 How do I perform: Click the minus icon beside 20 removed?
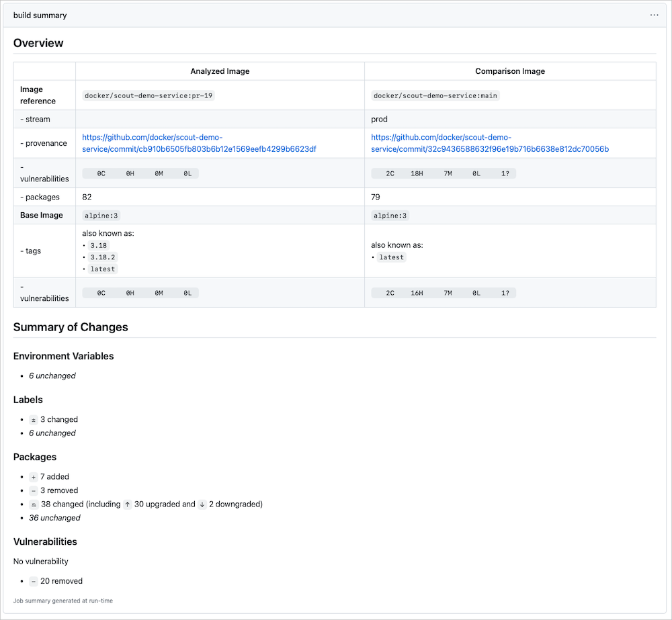tap(34, 582)
